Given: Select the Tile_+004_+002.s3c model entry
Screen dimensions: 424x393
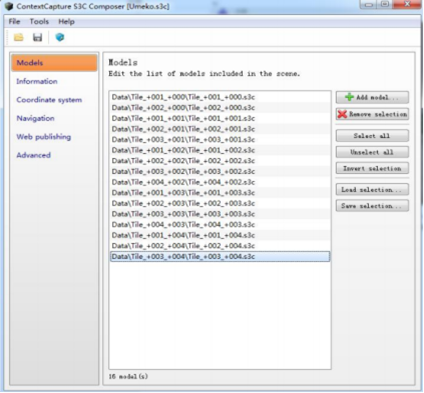Looking at the screenshot, I should 220,182.
